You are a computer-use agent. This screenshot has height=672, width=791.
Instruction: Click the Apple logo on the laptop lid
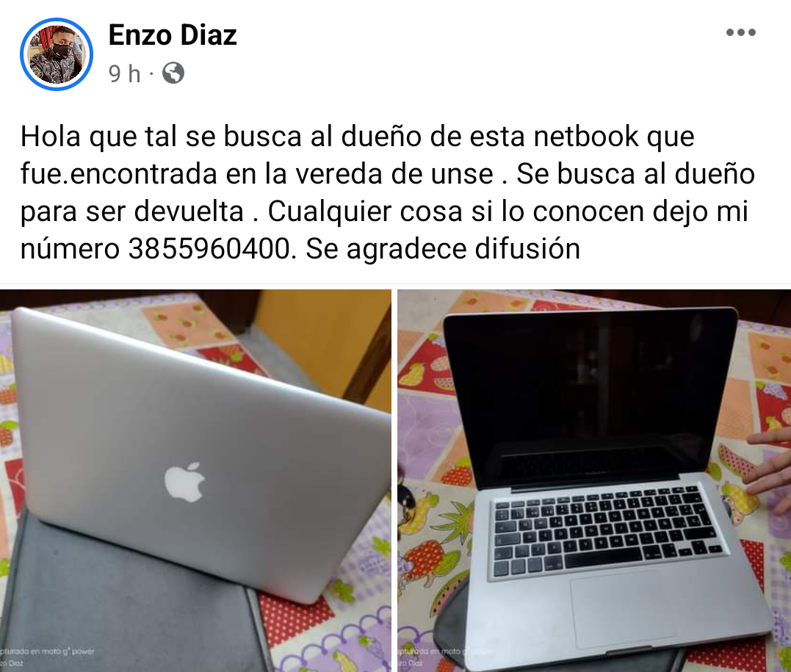[184, 482]
